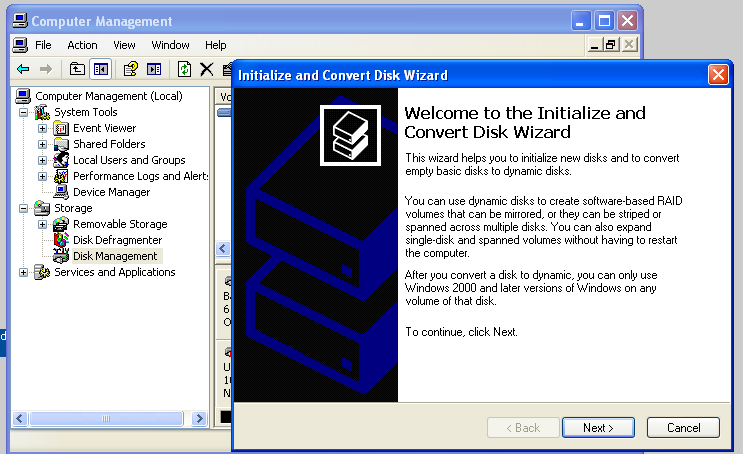Close the wizard with red X button

click(x=718, y=75)
